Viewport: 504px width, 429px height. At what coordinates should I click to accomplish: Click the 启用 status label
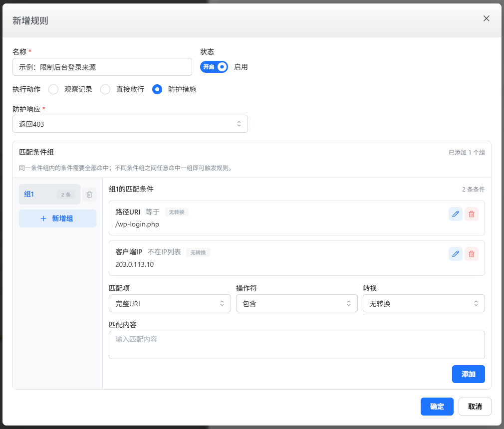coord(241,67)
